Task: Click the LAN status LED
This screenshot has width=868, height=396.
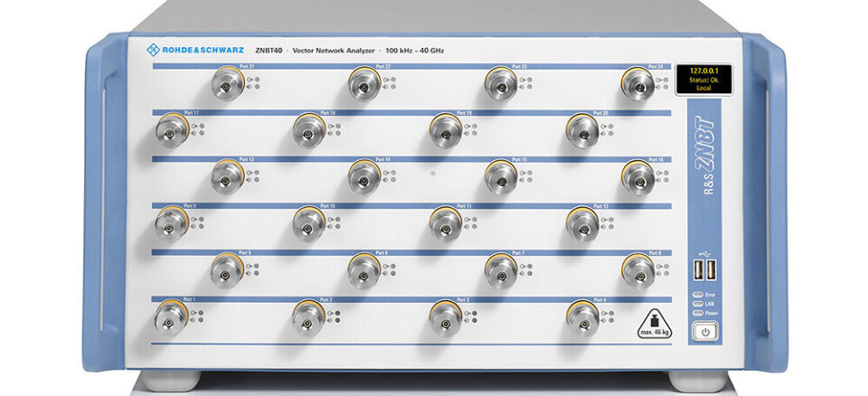Action: [697, 304]
